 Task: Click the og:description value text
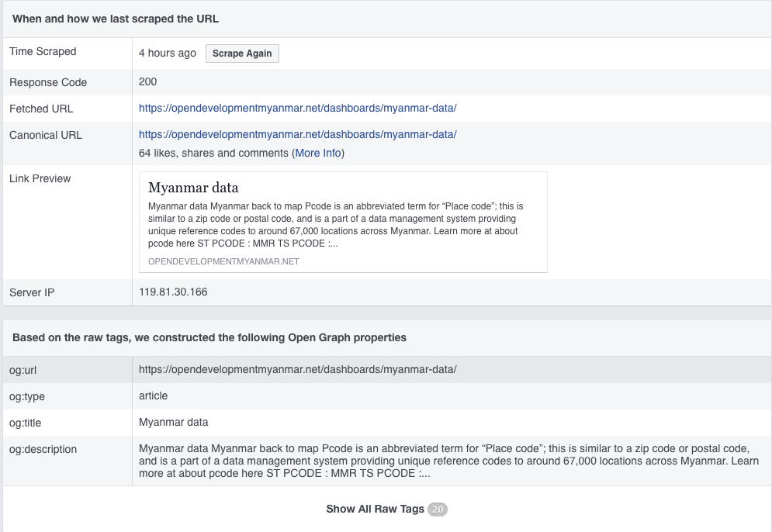(448, 461)
